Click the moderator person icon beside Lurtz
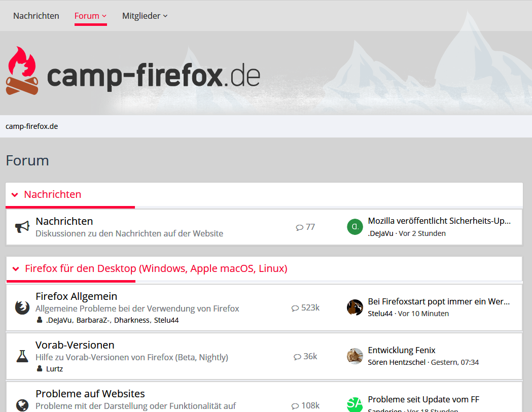 (x=40, y=368)
